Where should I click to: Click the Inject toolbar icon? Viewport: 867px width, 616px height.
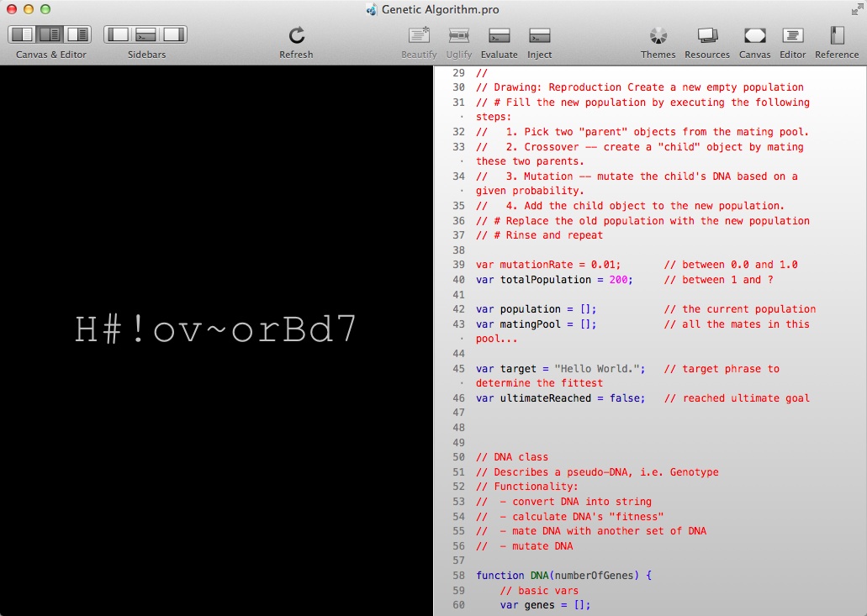pos(539,35)
